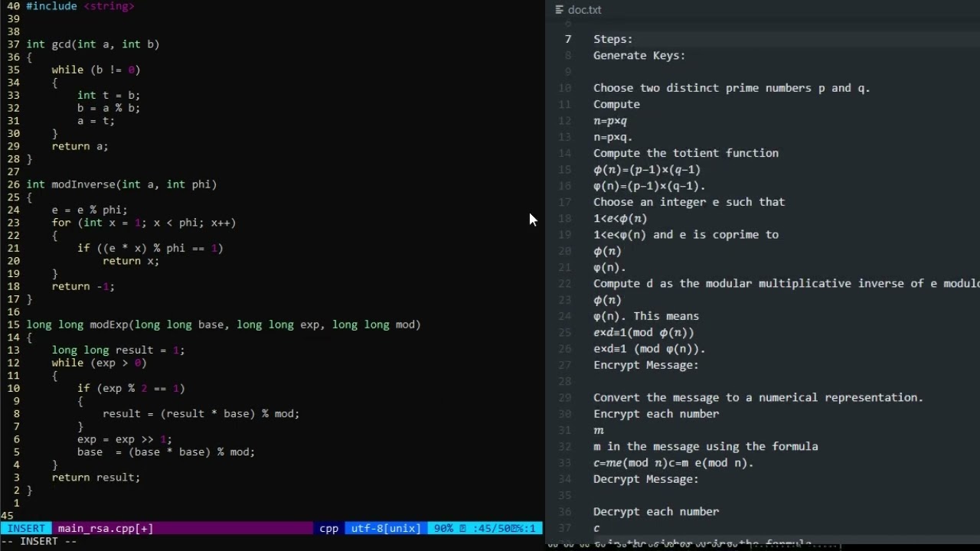Click the 'Compute' line numbered 11 in doc.txt

click(x=616, y=104)
